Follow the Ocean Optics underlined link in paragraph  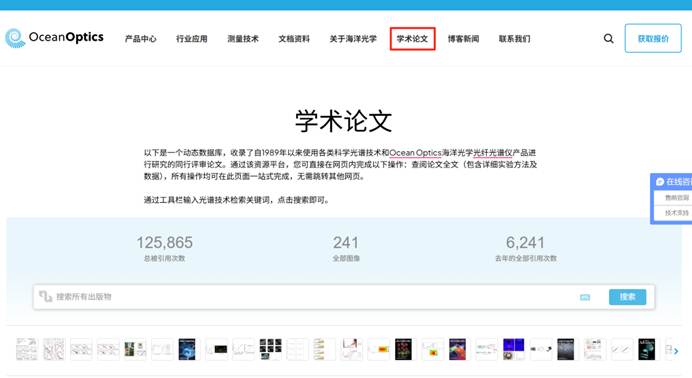(x=415, y=153)
